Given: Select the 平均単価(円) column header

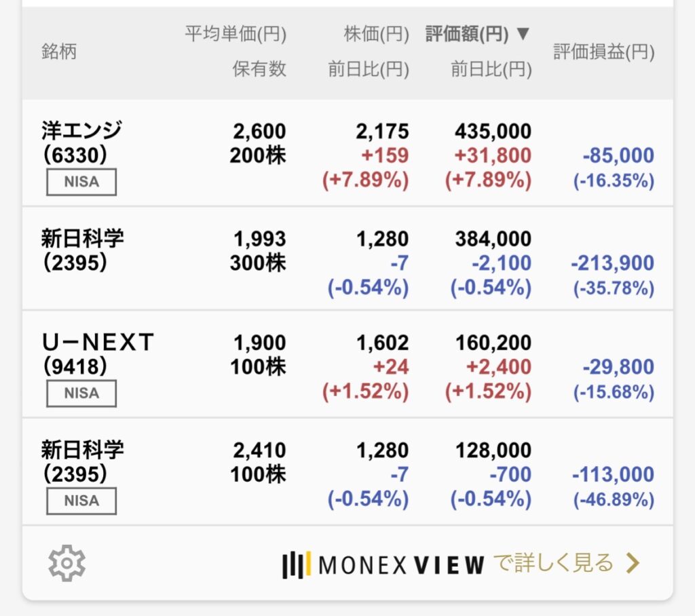Looking at the screenshot, I should (236, 34).
